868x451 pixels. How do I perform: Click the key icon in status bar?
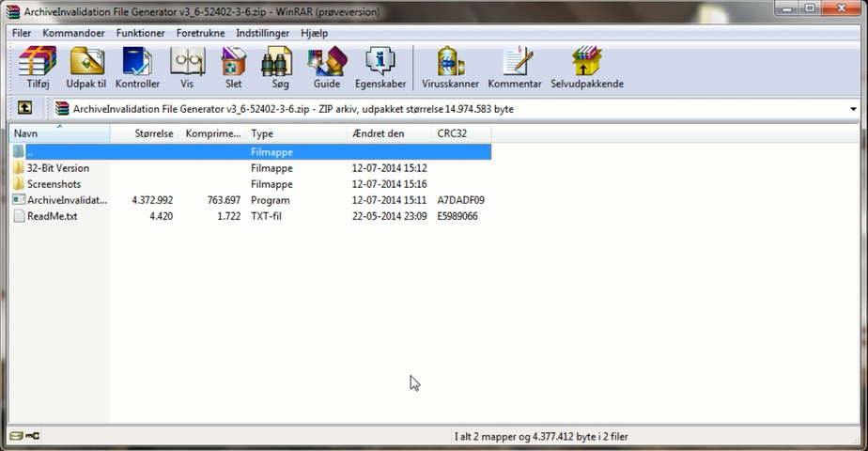coord(33,436)
